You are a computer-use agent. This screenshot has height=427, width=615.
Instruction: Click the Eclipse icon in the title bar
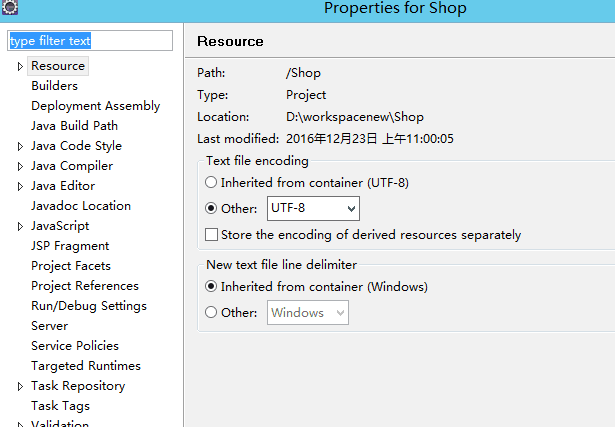(10, 7)
